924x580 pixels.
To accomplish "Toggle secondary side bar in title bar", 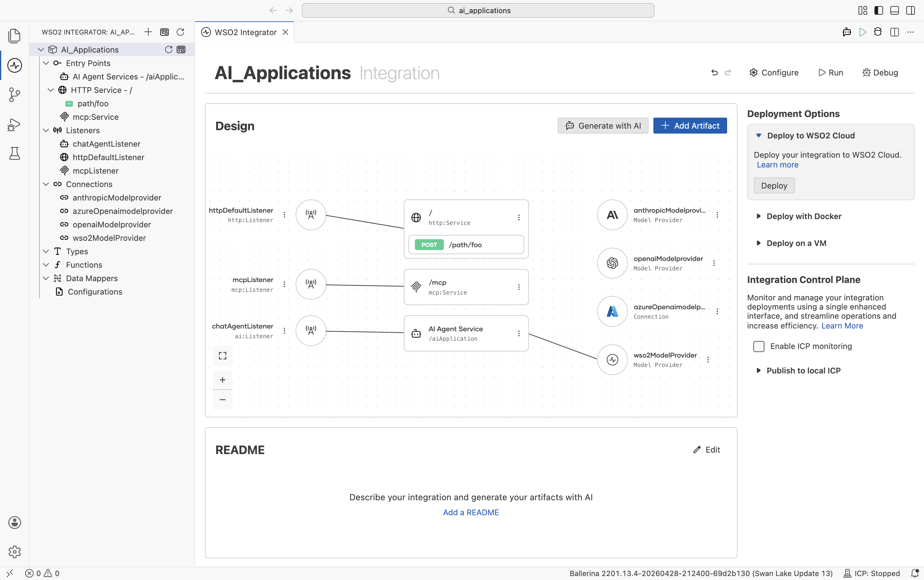I will (x=911, y=10).
